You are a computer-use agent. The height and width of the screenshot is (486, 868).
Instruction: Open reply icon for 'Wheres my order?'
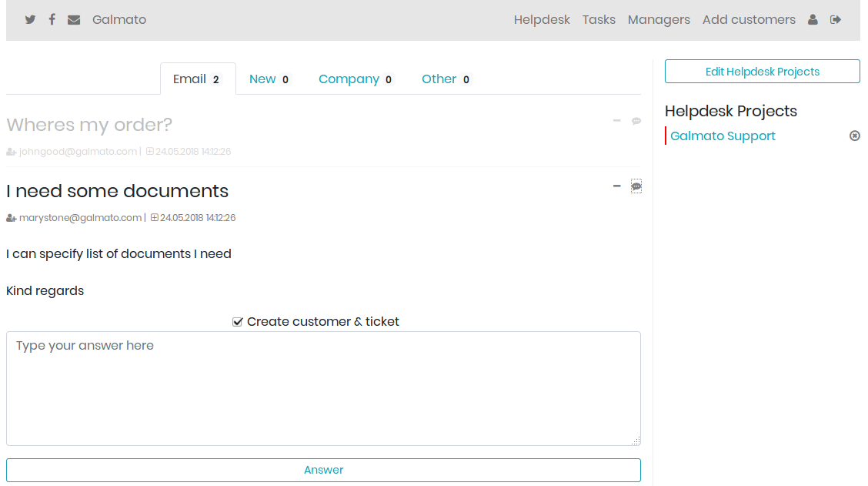636,121
